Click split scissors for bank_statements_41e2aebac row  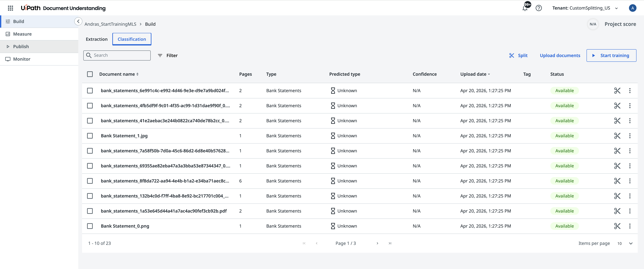[617, 121]
